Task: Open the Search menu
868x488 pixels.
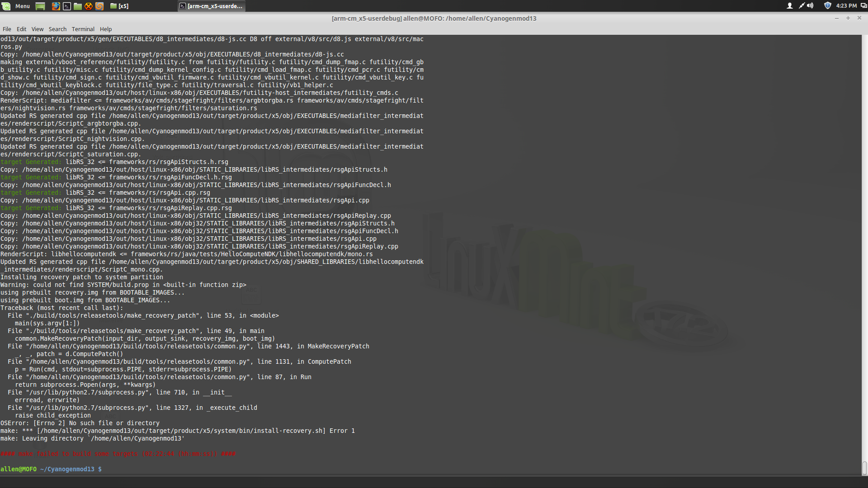Action: [x=57, y=29]
